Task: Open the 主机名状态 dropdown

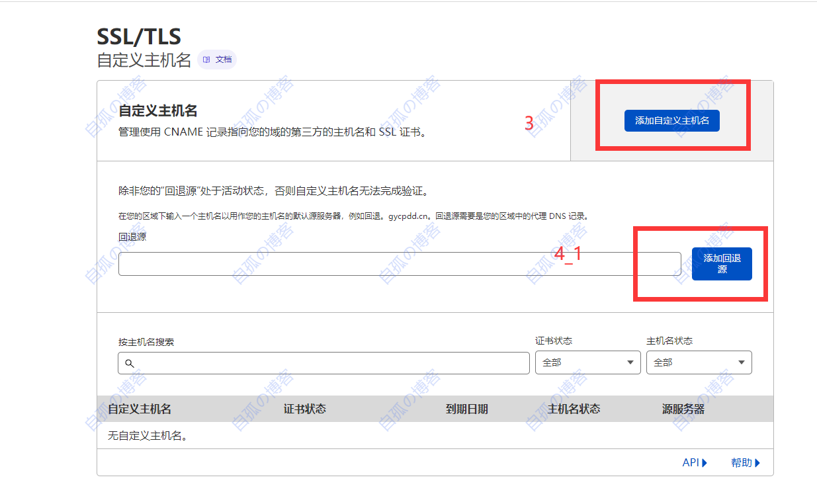Action: (699, 362)
